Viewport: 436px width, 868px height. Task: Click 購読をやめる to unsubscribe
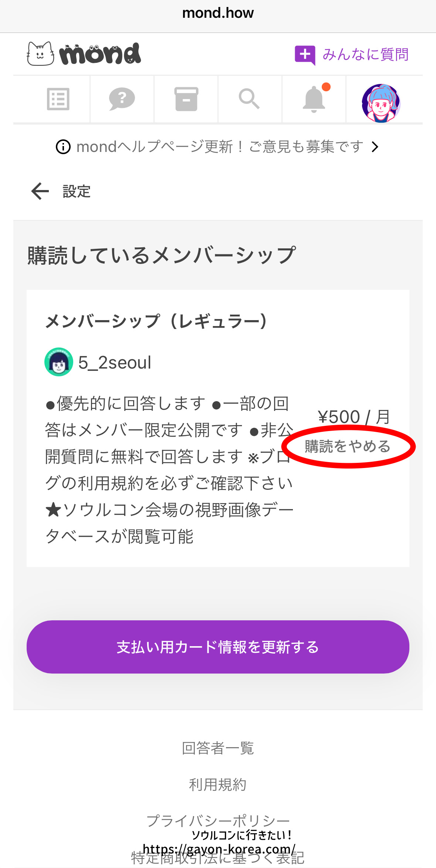pos(348,446)
